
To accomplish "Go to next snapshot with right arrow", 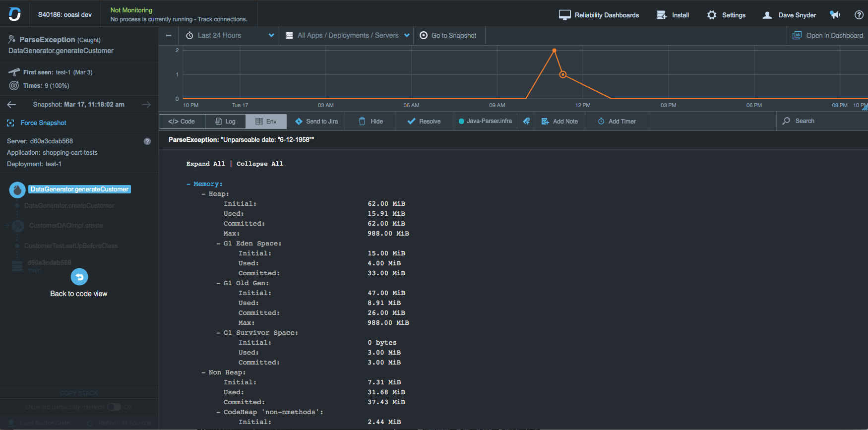I will (x=146, y=105).
